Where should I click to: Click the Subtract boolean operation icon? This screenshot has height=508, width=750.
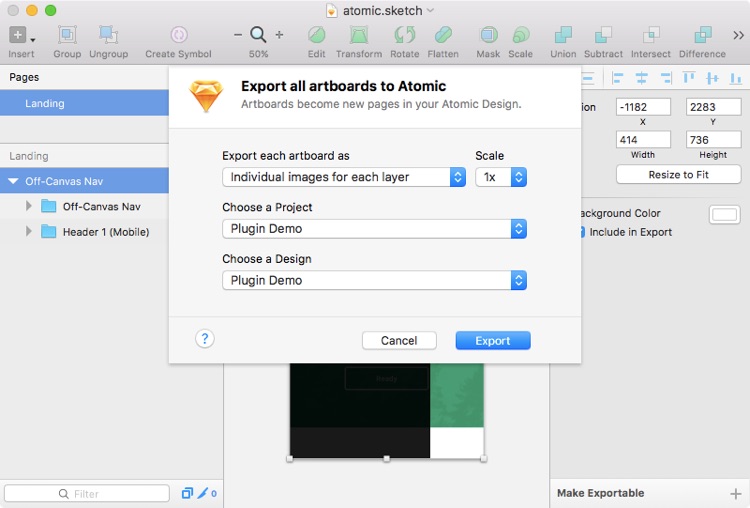pos(603,35)
